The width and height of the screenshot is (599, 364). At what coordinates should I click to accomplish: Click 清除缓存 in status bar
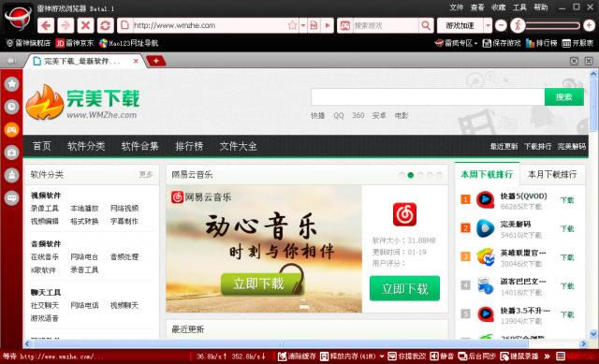pyautogui.click(x=298, y=357)
